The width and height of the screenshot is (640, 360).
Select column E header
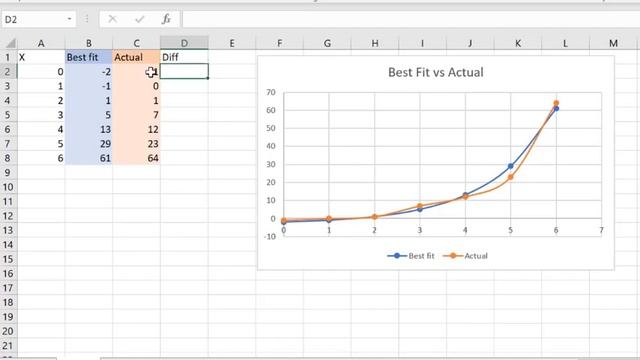coord(232,43)
